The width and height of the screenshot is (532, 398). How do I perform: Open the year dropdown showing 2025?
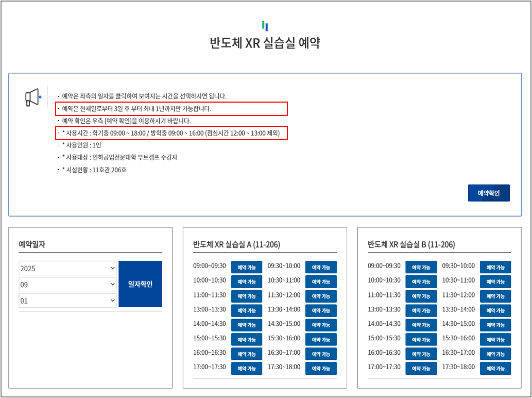coord(67,269)
